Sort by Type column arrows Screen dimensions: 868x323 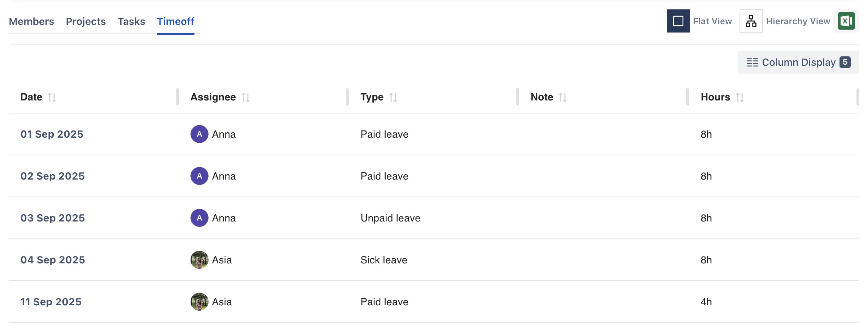pos(393,98)
